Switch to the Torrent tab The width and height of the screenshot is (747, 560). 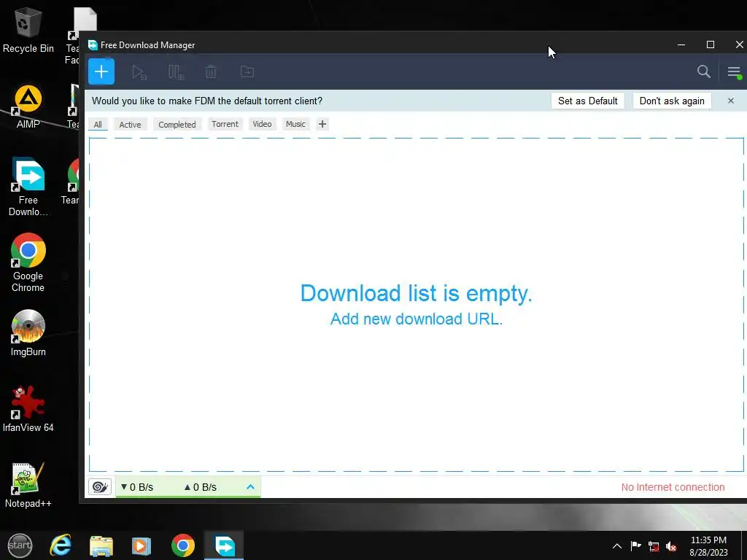225,124
